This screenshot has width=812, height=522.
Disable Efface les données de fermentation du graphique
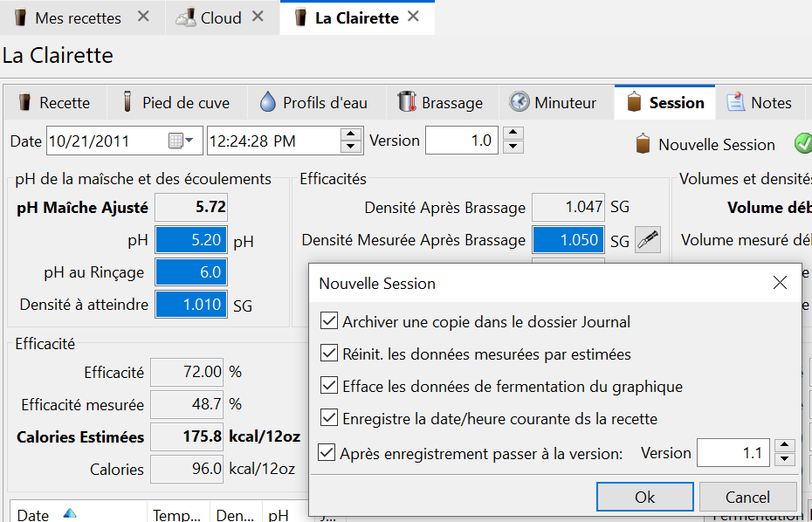click(328, 386)
